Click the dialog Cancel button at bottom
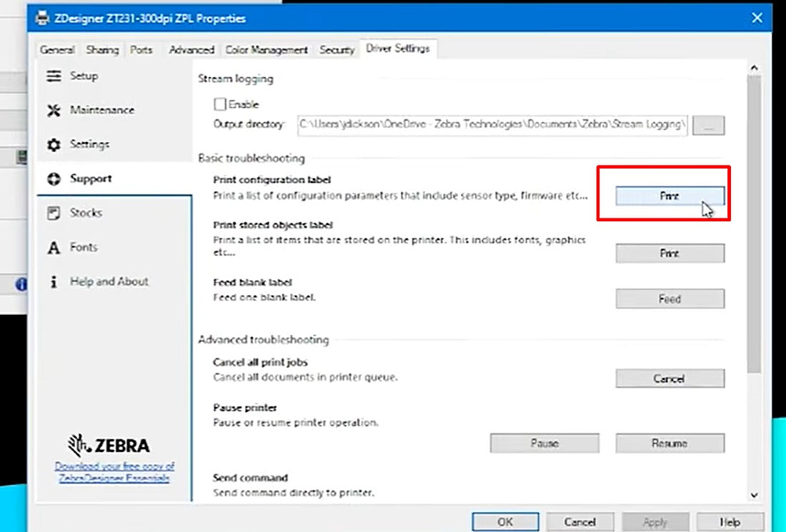 [580, 522]
